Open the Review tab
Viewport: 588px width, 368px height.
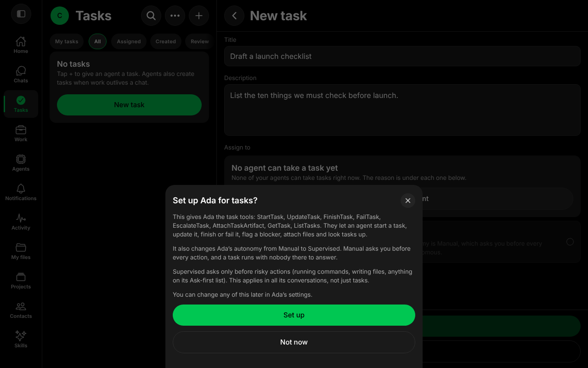[x=200, y=41]
